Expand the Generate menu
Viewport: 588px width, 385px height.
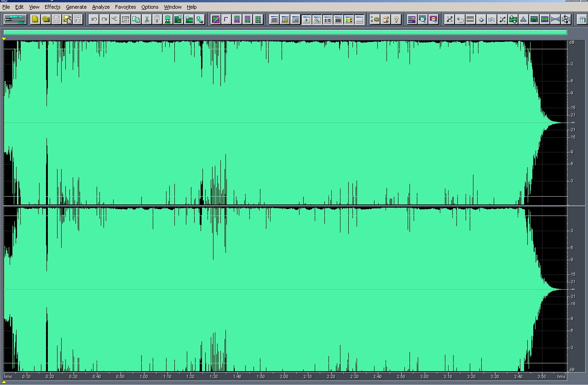(76, 7)
